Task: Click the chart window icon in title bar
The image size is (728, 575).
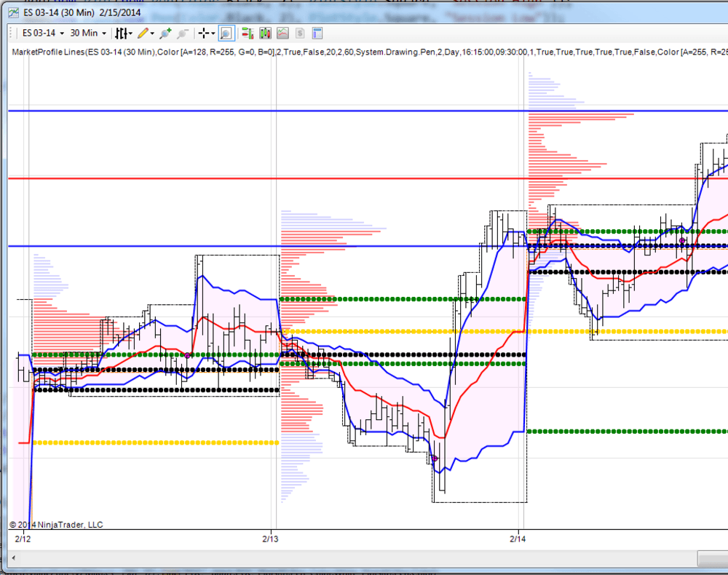Action: 13,12
